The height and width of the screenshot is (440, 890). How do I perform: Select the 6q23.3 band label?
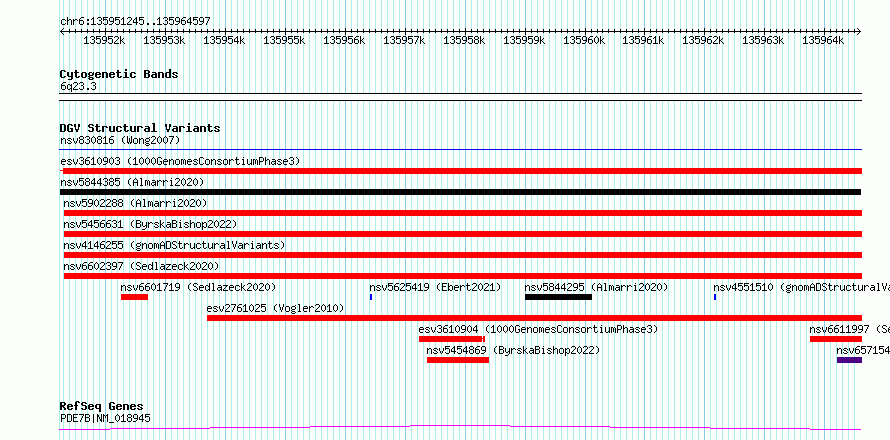click(x=78, y=86)
